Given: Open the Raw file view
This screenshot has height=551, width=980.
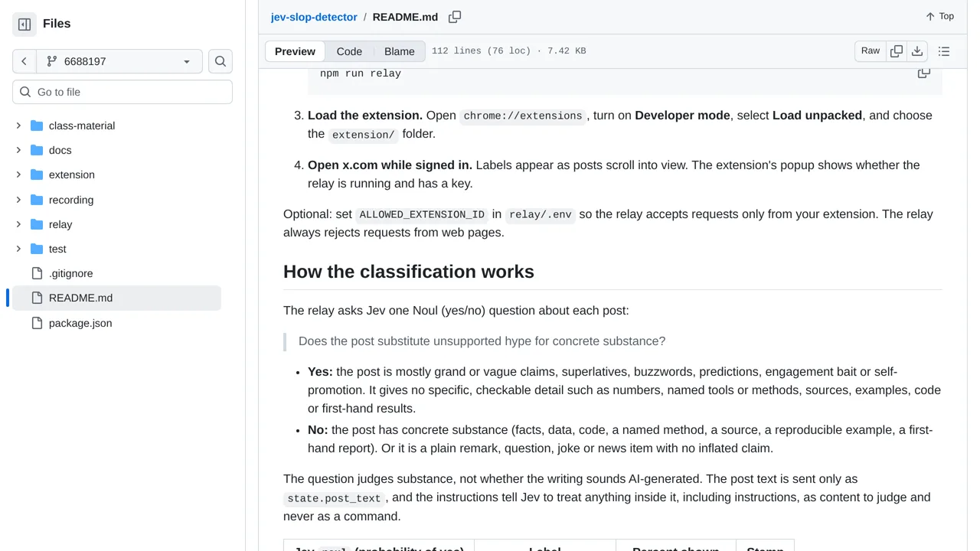Looking at the screenshot, I should [x=871, y=51].
